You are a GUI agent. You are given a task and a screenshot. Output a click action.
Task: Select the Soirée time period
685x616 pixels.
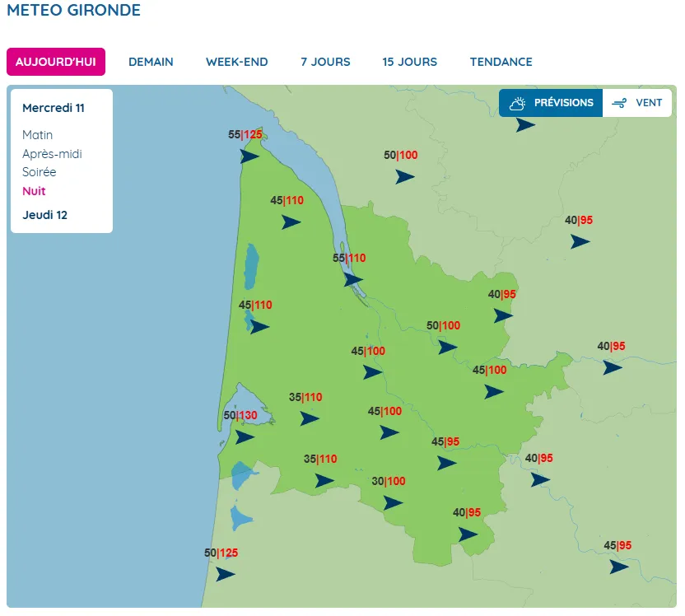tap(39, 172)
